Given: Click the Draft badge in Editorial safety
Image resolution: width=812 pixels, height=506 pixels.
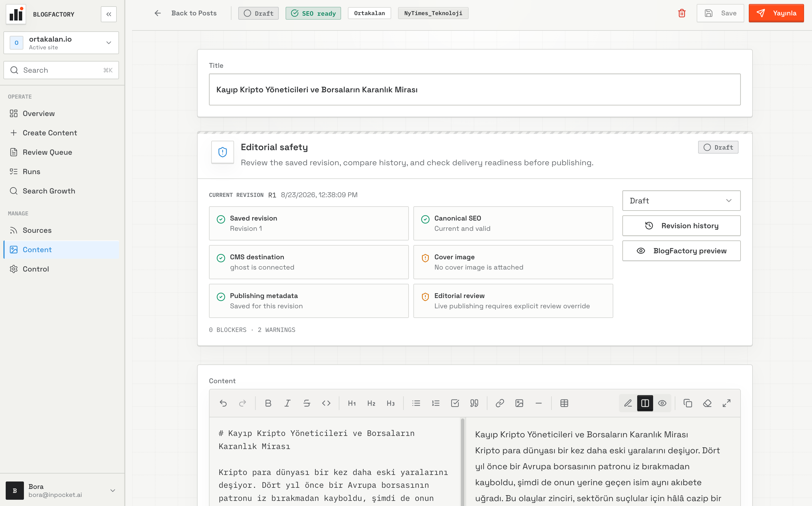Looking at the screenshot, I should pyautogui.click(x=718, y=147).
